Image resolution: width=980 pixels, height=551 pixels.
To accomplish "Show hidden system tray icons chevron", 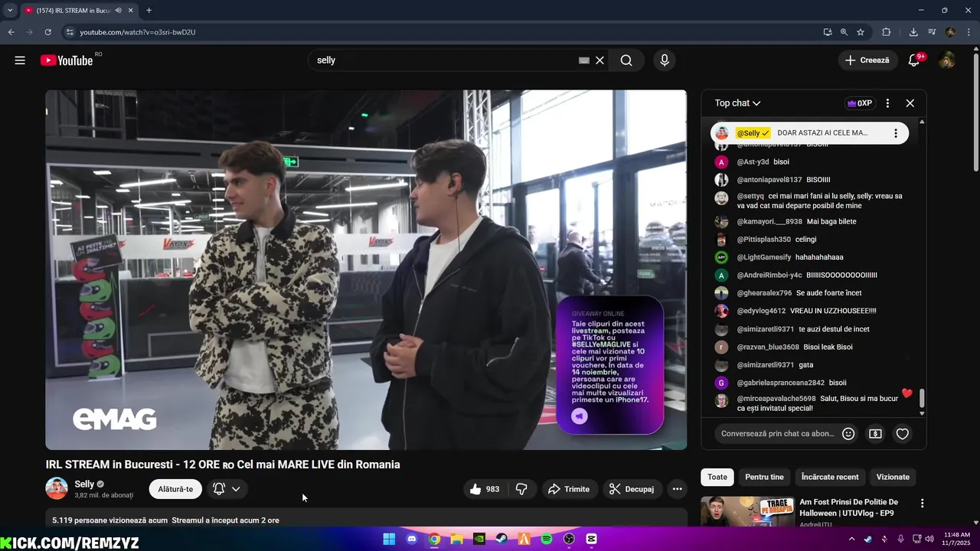I will click(x=850, y=539).
